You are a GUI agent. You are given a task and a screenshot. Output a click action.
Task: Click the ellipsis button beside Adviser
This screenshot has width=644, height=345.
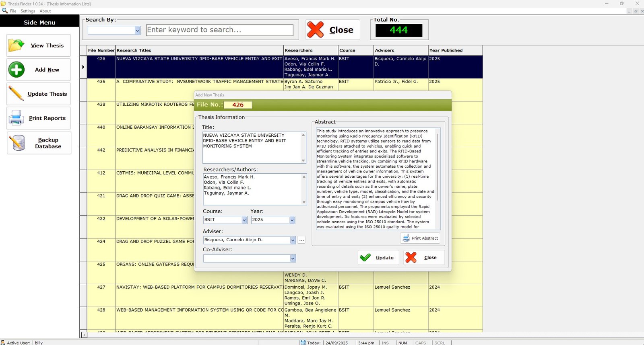[302, 240]
